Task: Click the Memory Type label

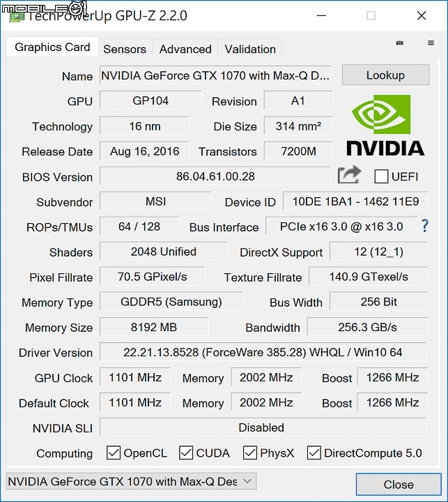Action: 57,303
